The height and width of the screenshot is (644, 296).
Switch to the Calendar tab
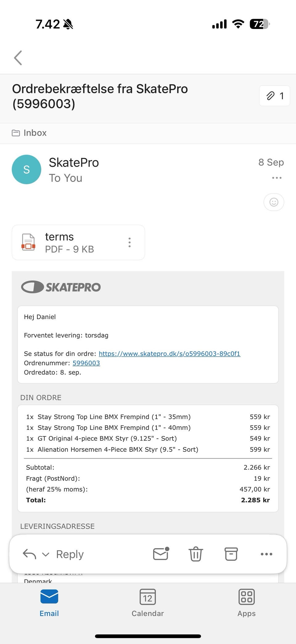148,603
